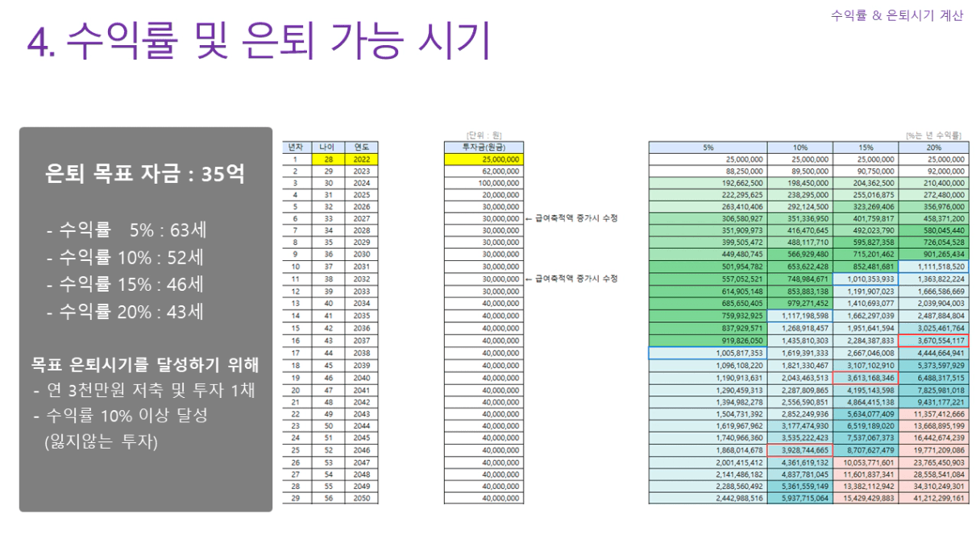Viewport: 980px width, 551px height.
Task: Select the line '- 수익률 15% : 46세'
Action: (126, 285)
